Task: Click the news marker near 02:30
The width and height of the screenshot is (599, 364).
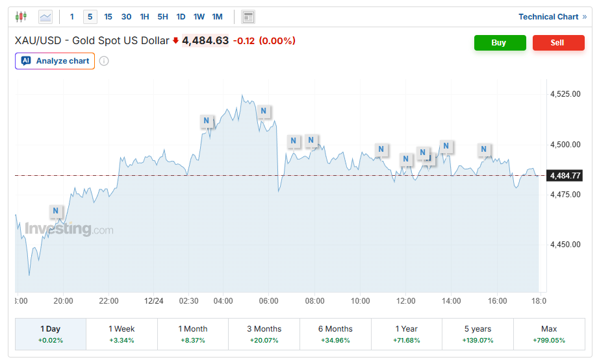Action: pyautogui.click(x=206, y=121)
